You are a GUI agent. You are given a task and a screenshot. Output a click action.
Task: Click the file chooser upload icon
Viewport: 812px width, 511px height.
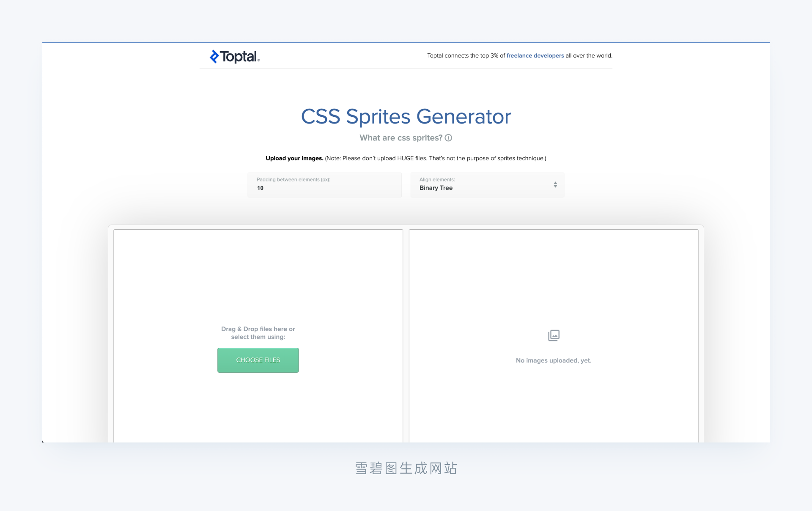257,359
